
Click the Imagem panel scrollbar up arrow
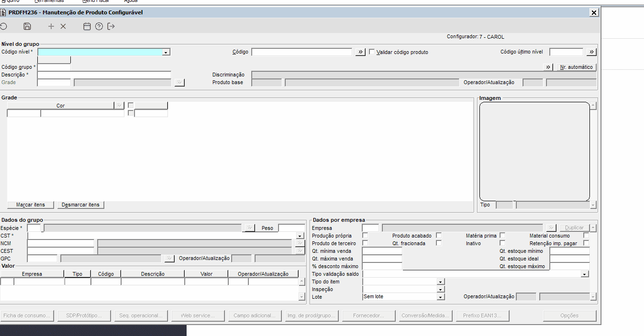(x=593, y=106)
